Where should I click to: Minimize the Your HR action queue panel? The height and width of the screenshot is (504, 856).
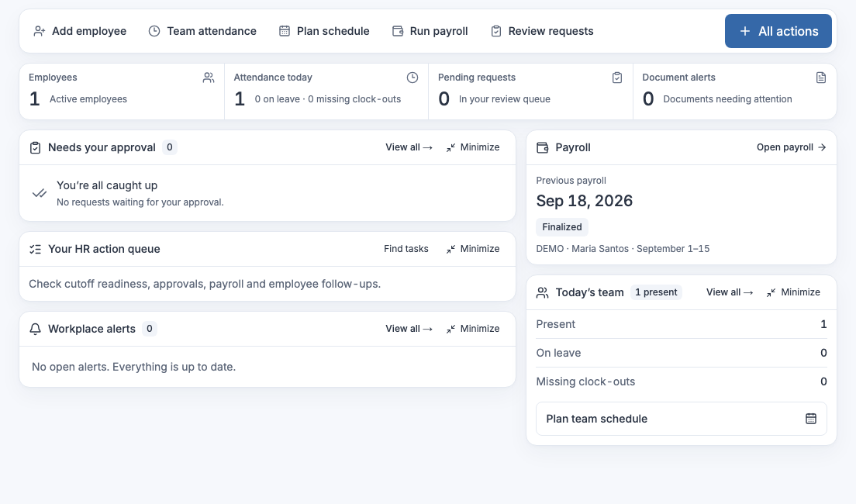click(473, 249)
